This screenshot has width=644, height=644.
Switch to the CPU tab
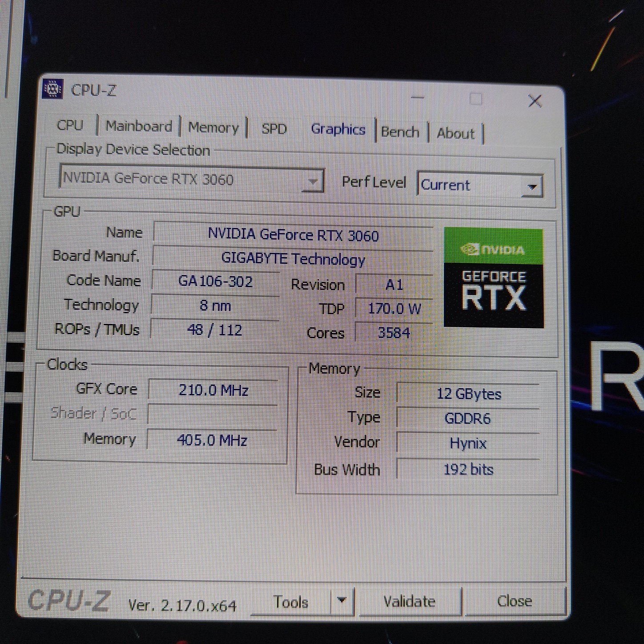pyautogui.click(x=70, y=125)
